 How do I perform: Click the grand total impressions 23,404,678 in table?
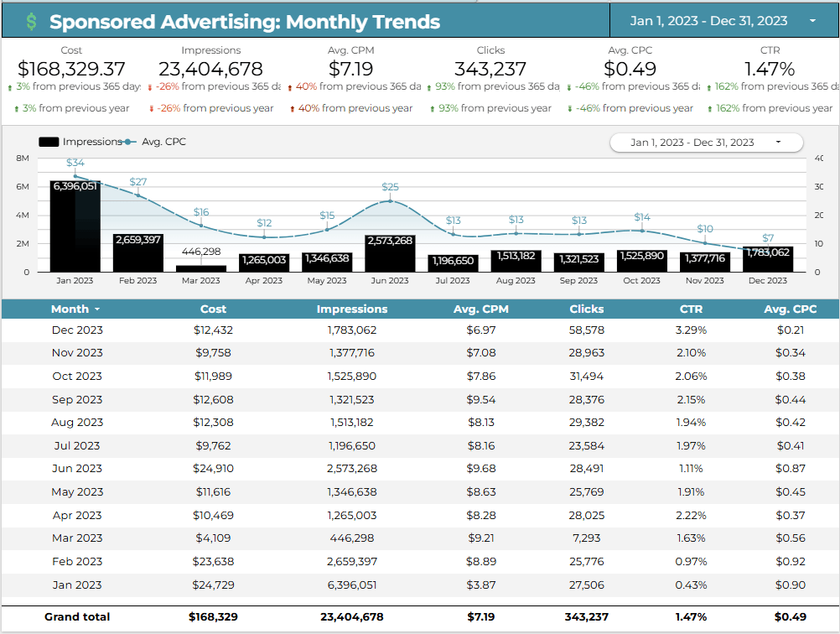click(352, 617)
